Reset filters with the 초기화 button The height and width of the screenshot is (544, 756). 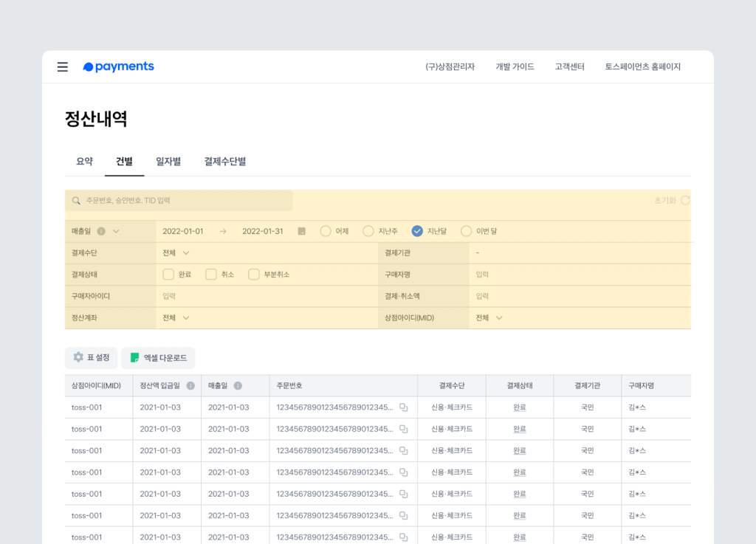pyautogui.click(x=672, y=201)
